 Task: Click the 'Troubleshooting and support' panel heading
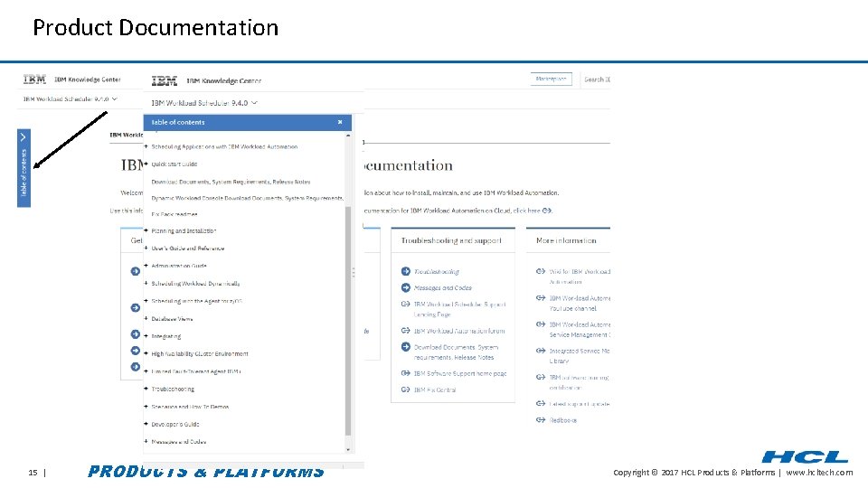[x=451, y=240]
